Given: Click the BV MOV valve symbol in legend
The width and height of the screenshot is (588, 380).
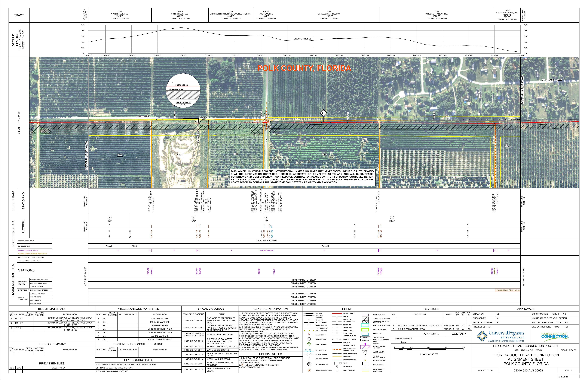Looking at the screenshot, I should pos(309,354).
